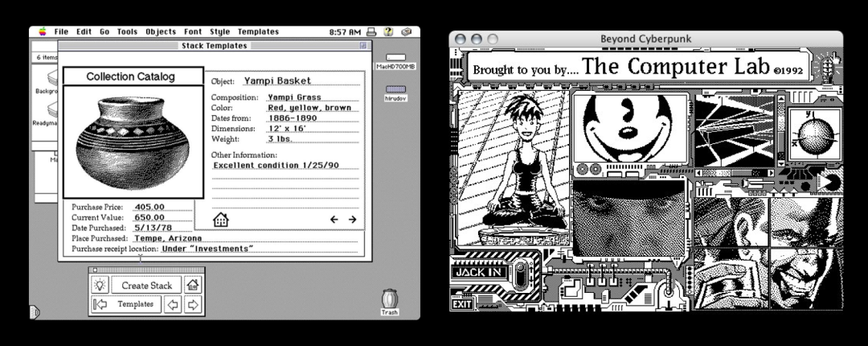Screen dimensions: 868x346
Task: Open the Templates menu in the menu bar
Action: pos(258,31)
